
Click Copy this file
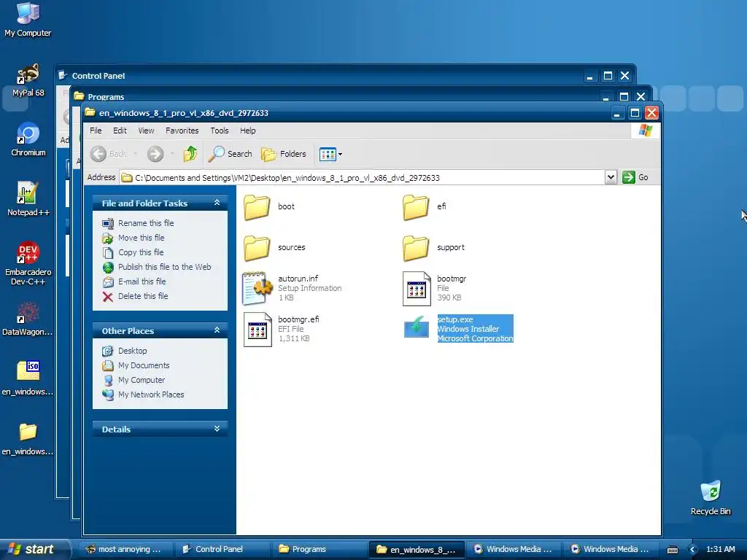tap(141, 252)
